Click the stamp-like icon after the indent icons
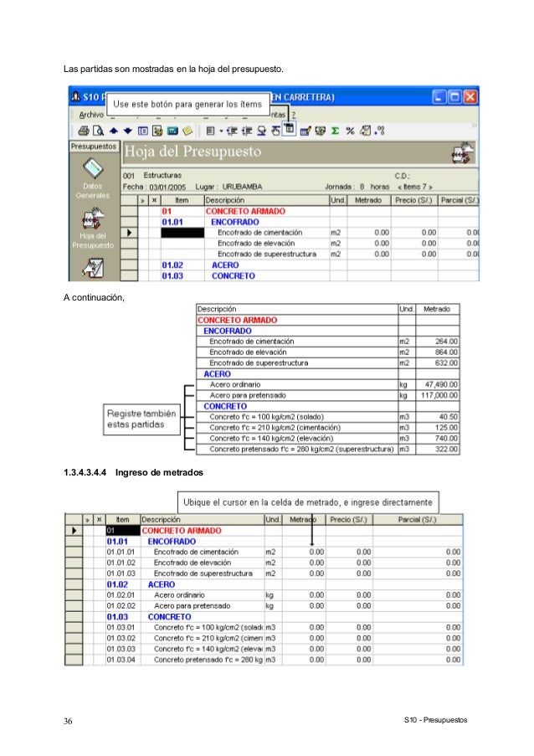Image resolution: width=534 pixels, height=756 pixels. [x=262, y=131]
